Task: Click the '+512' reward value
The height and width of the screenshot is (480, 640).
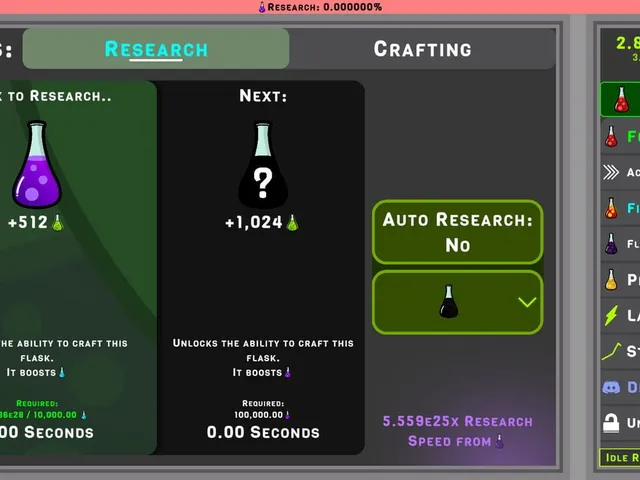Action: click(28, 222)
